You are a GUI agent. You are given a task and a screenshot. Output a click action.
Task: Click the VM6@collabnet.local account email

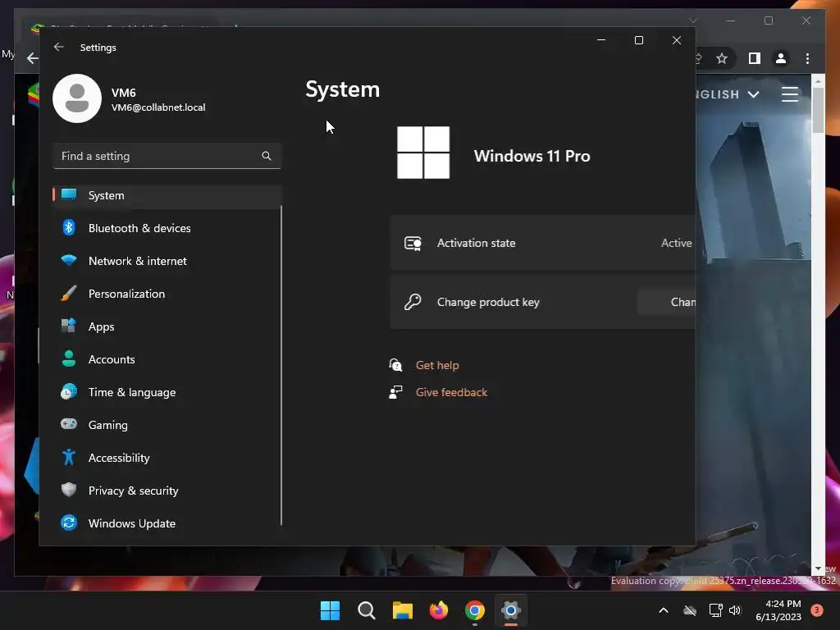(x=158, y=107)
